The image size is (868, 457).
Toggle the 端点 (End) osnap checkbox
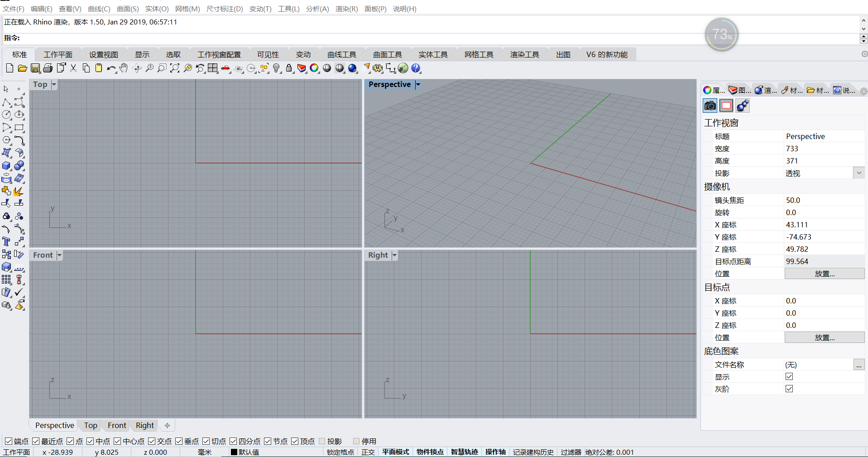pos(9,441)
